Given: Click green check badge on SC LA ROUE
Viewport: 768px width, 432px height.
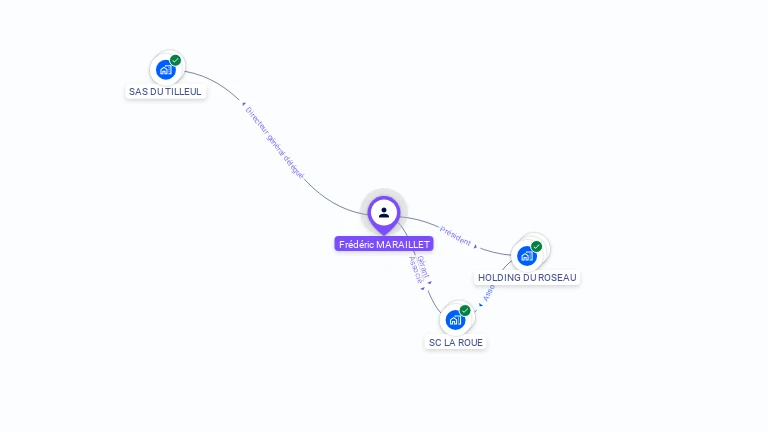Looking at the screenshot, I should coord(465,311).
